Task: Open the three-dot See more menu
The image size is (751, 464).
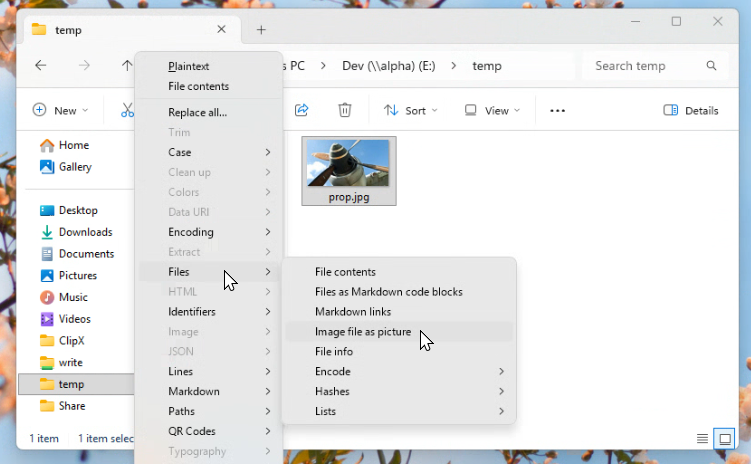Action: [557, 111]
